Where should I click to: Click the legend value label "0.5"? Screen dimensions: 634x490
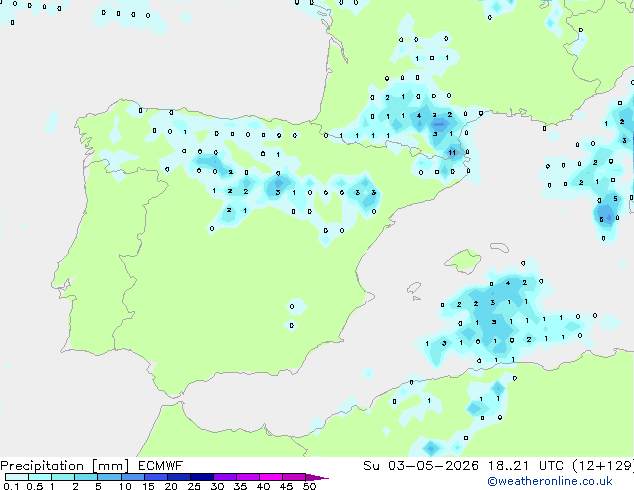point(35,486)
